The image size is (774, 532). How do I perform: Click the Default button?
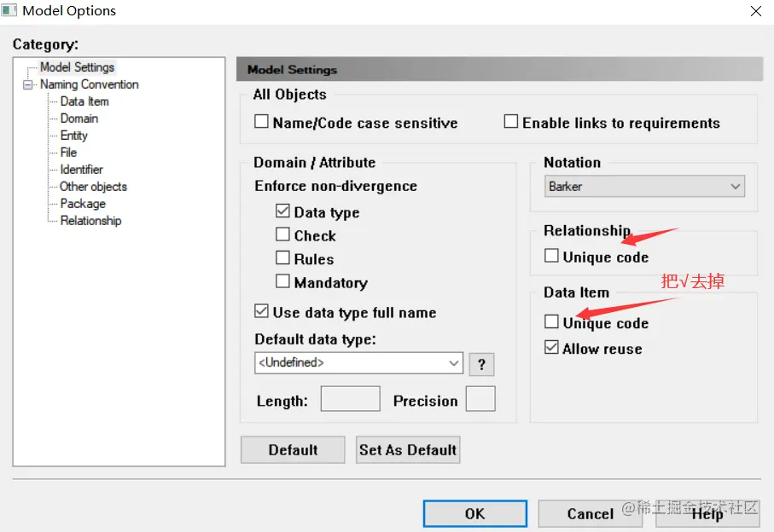point(293,449)
